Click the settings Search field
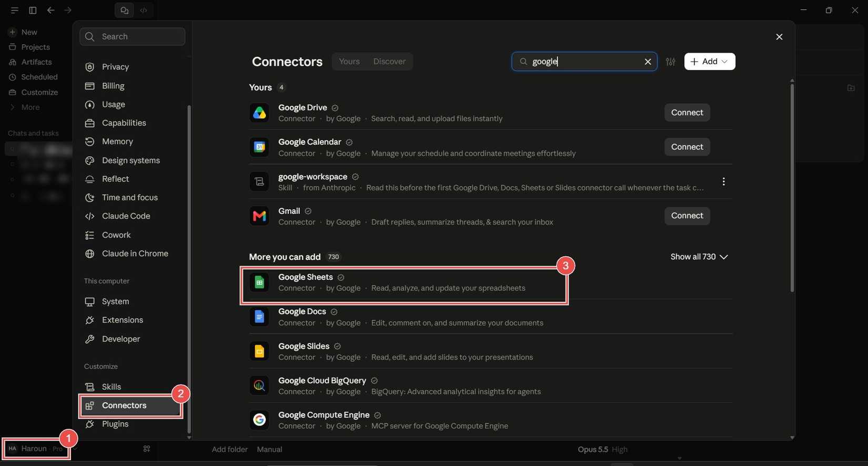The height and width of the screenshot is (466, 868). click(x=132, y=36)
